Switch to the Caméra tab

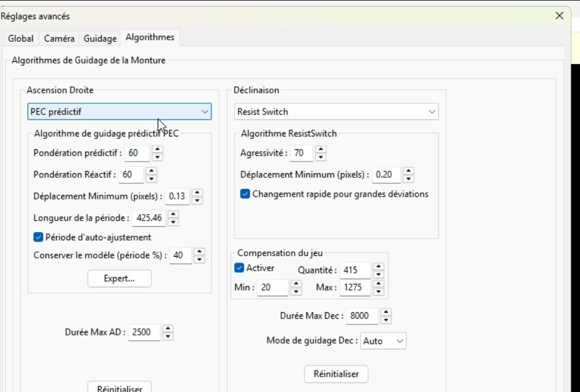point(58,38)
